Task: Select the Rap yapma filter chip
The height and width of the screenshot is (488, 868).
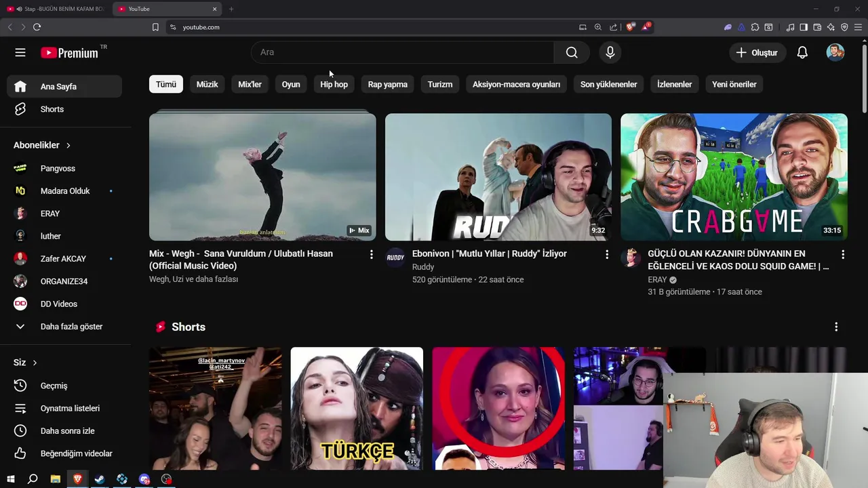Action: click(x=388, y=84)
